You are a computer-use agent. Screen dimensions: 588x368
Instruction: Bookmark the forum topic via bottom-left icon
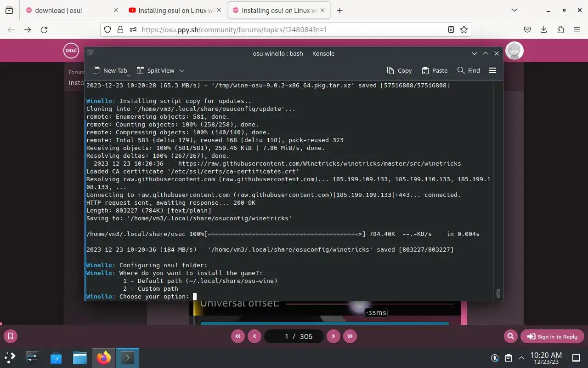11,336
